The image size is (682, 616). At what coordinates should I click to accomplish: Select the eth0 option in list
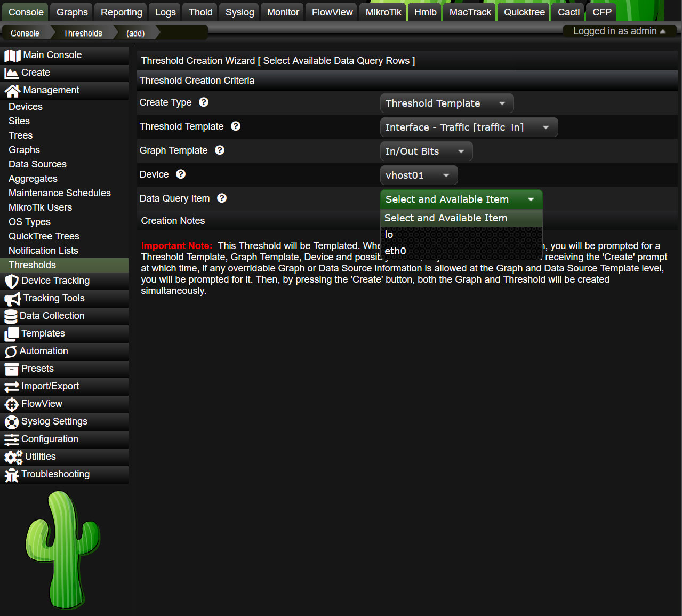(461, 251)
